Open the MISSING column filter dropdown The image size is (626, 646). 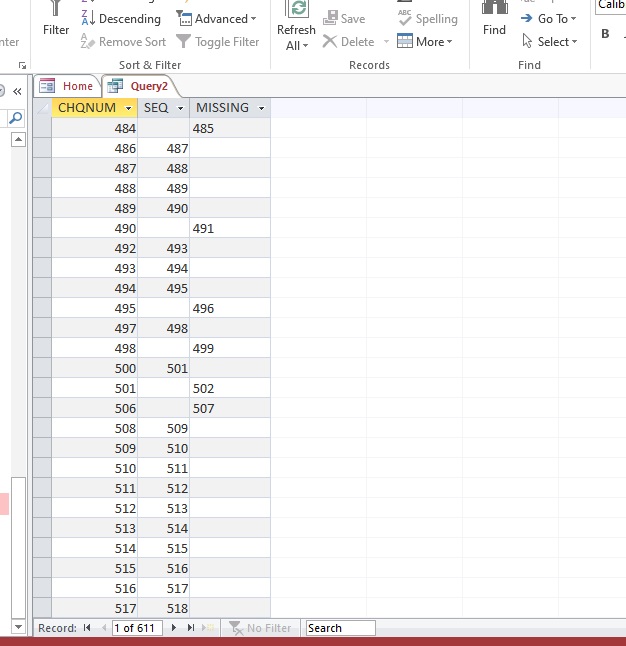click(261, 108)
